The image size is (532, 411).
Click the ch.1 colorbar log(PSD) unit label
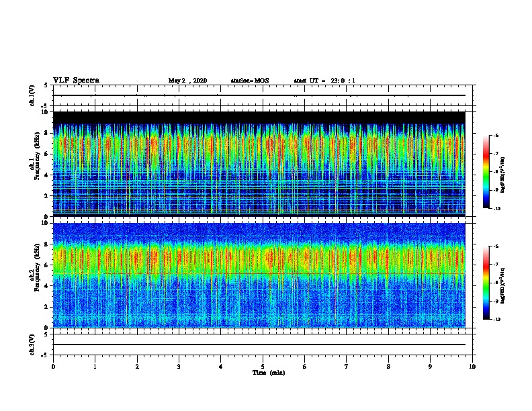pyautogui.click(x=503, y=175)
